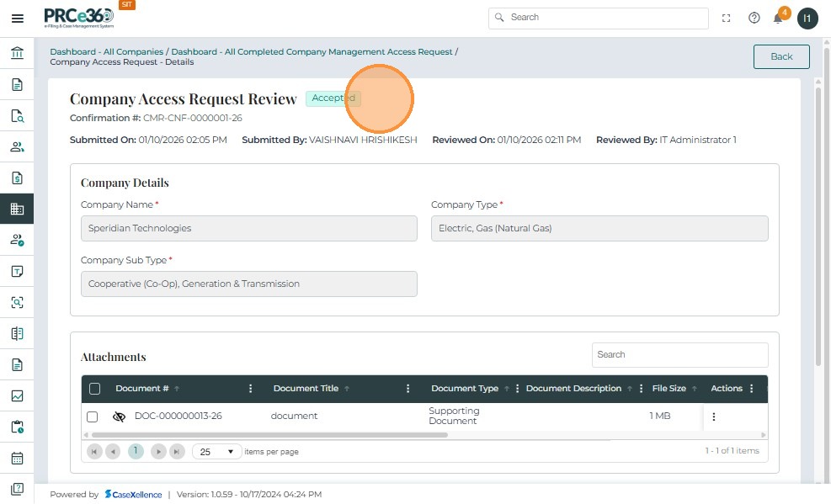The width and height of the screenshot is (831, 504).
Task: Open the bank building sidebar icon
Action: (x=17, y=53)
